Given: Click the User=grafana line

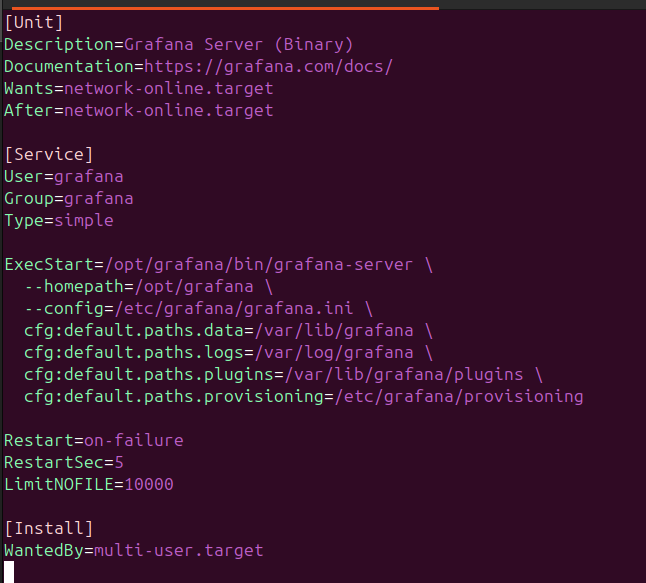Looking at the screenshot, I should [64, 177].
